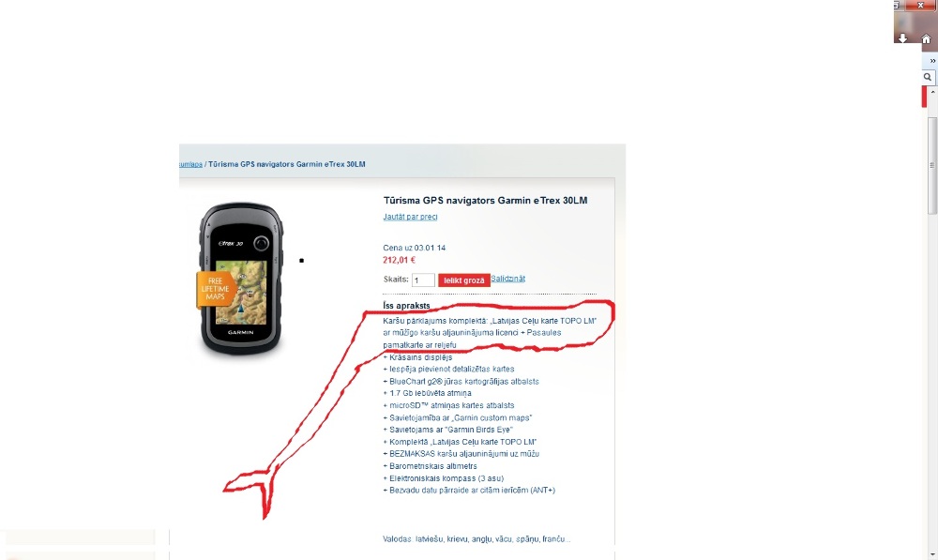Open the Salīdzināt compare link
Viewport: 938px width, 560px height.
click(x=507, y=279)
